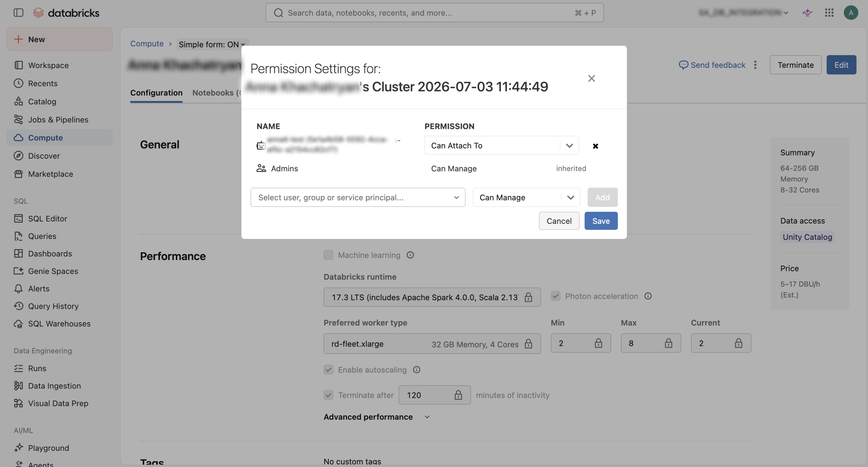The height and width of the screenshot is (467, 868).
Task: Toggle the Terminate after checkbox
Action: (328, 395)
